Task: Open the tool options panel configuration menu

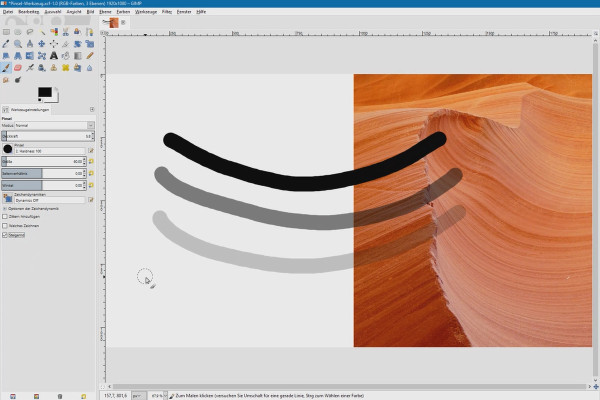Action: (x=92, y=109)
